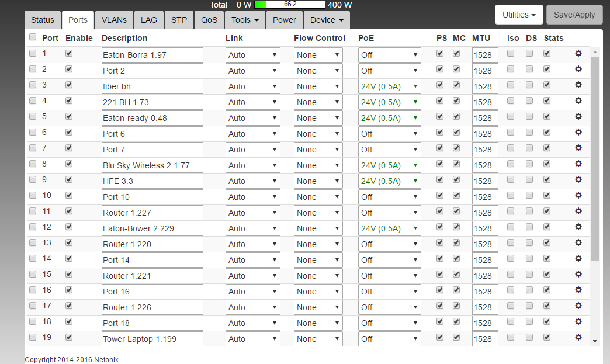The height and width of the screenshot is (364, 610).
Task: Click the gear icon for port 12
Action: [x=578, y=227]
